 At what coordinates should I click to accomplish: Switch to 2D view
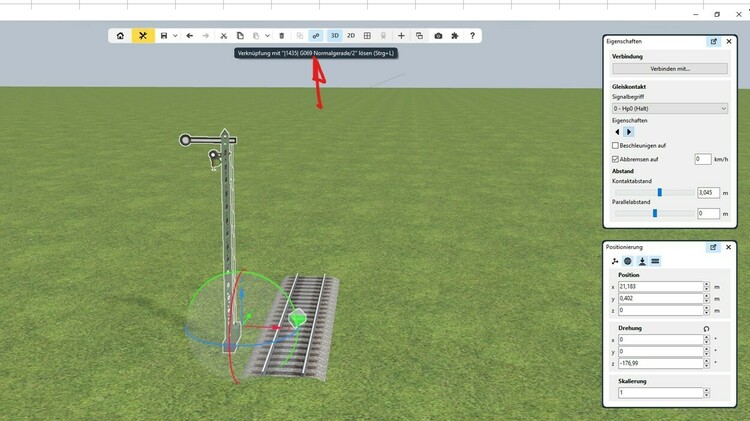click(351, 36)
